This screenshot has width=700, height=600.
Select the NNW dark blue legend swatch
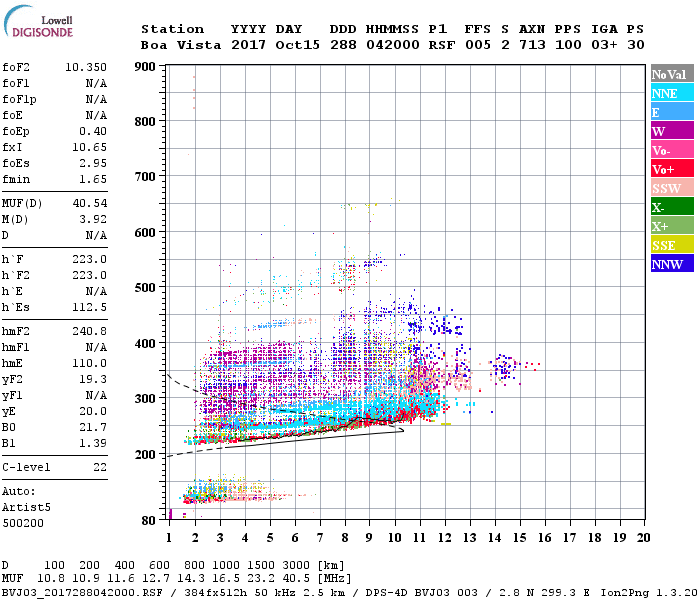[671, 264]
